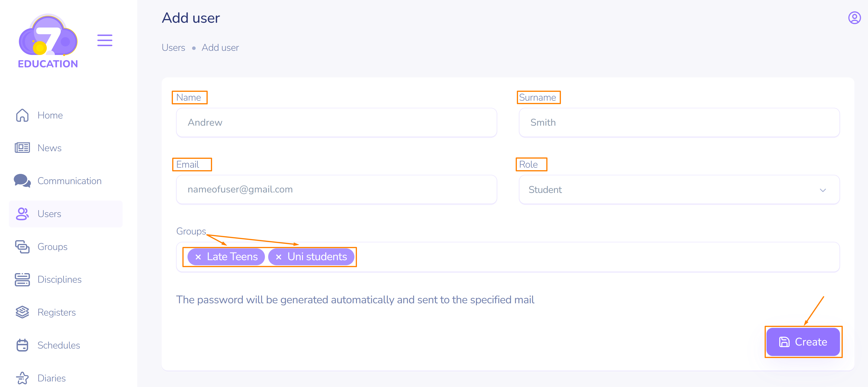This screenshot has height=387, width=868.
Task: Open News via newspaper icon
Action: click(22, 148)
